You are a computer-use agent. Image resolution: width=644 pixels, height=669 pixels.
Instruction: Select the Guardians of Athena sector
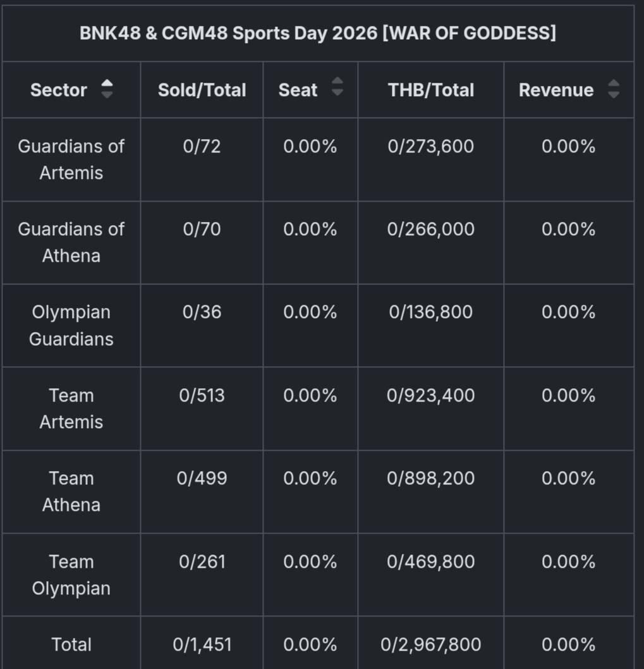click(71, 242)
